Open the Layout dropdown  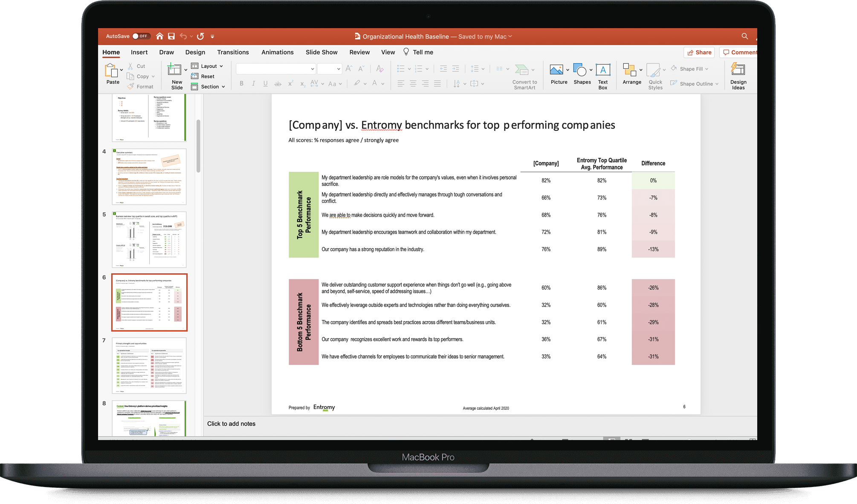tap(208, 66)
